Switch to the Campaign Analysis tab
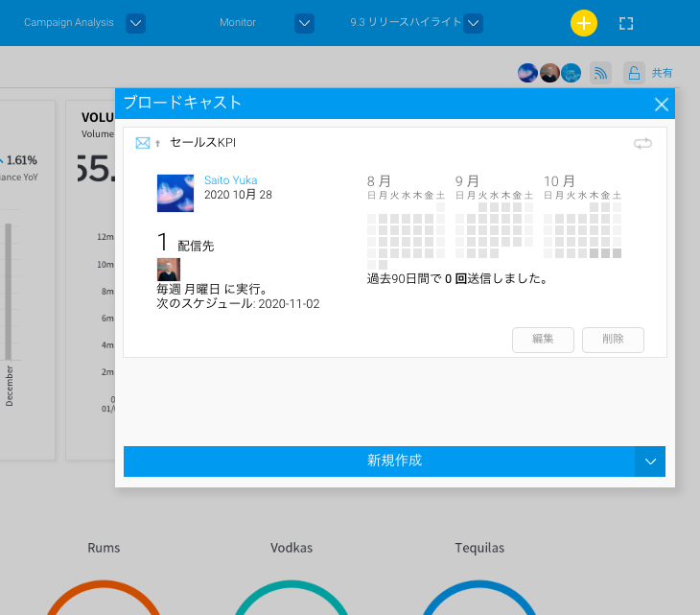Viewport: 700px width, 615px height. [x=68, y=22]
